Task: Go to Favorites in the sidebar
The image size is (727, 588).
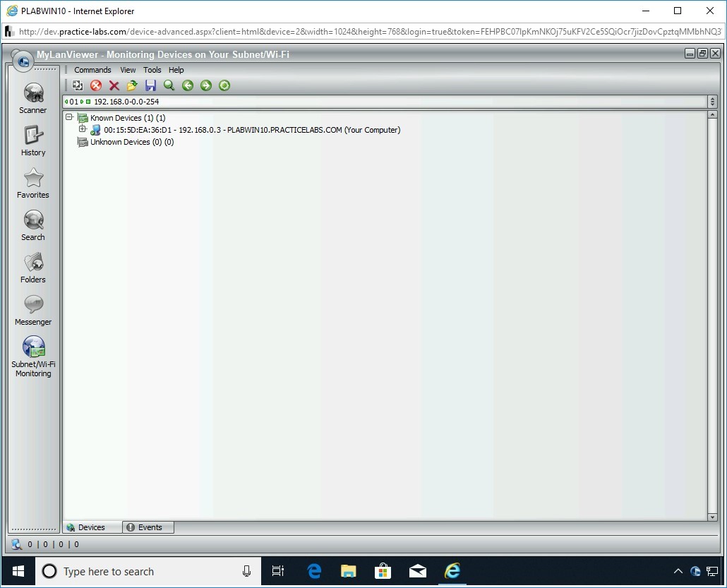Action: click(33, 183)
